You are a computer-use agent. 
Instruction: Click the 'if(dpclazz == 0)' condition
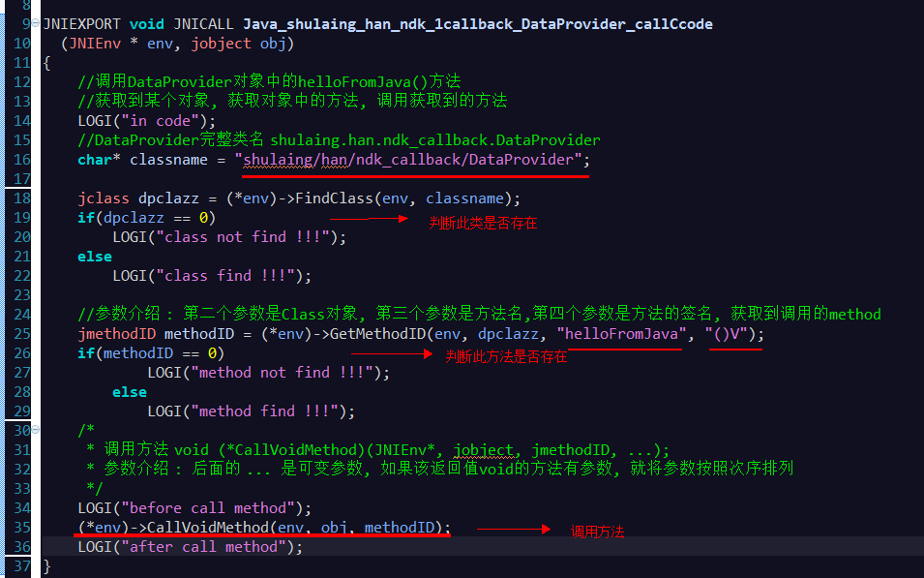147,218
